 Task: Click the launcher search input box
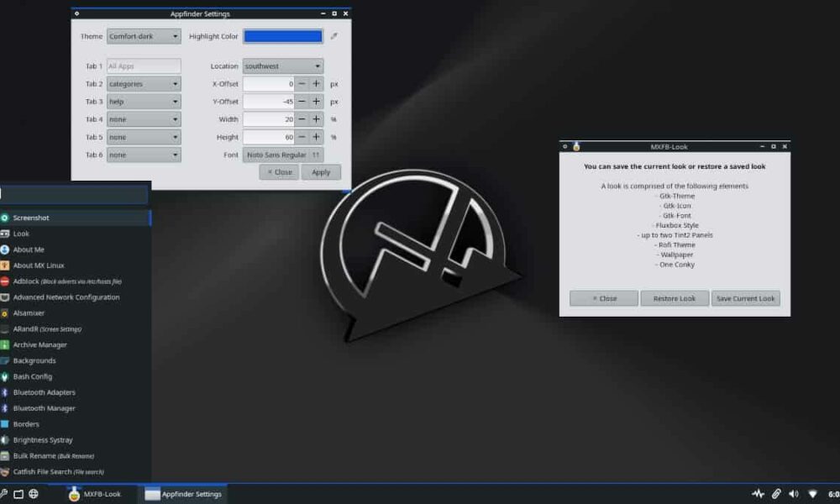[74, 194]
